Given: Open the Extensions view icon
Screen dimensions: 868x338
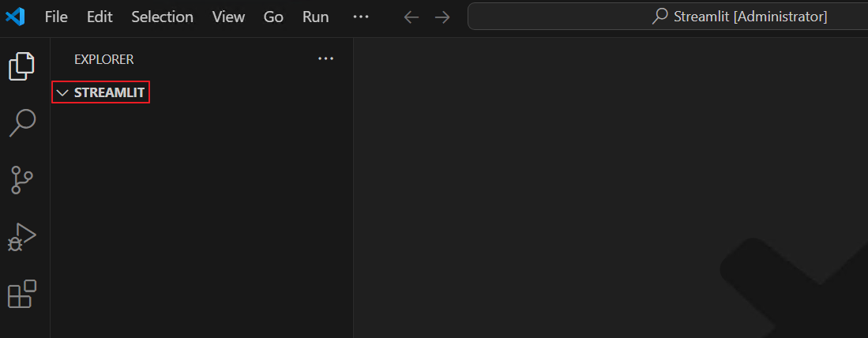Looking at the screenshot, I should [x=22, y=294].
